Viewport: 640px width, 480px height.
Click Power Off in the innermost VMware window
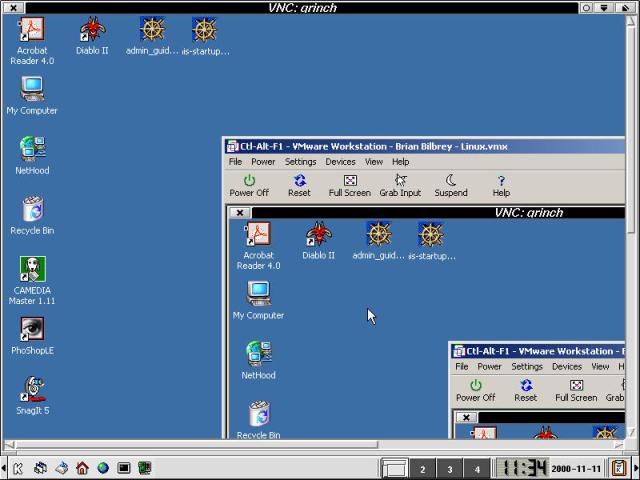(x=476, y=391)
